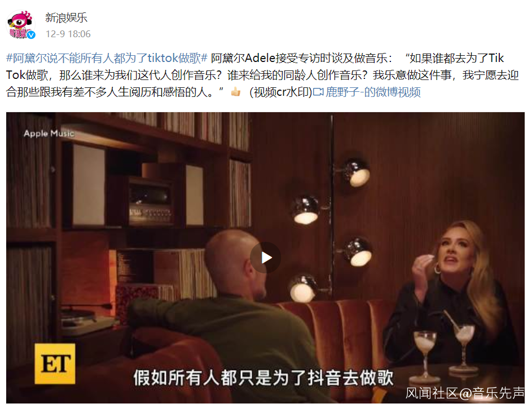Click the thumbs-up emoji in post text
Viewport: 532px width, 408px height.
coord(236,91)
